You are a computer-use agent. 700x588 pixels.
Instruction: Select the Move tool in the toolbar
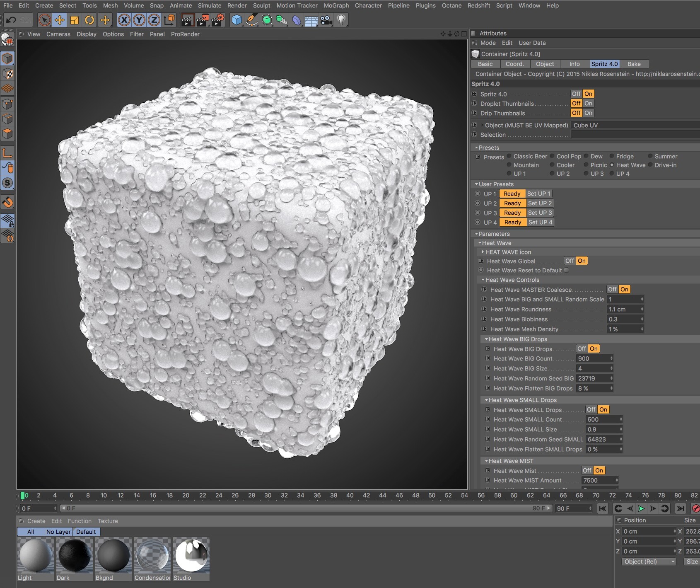pos(60,20)
